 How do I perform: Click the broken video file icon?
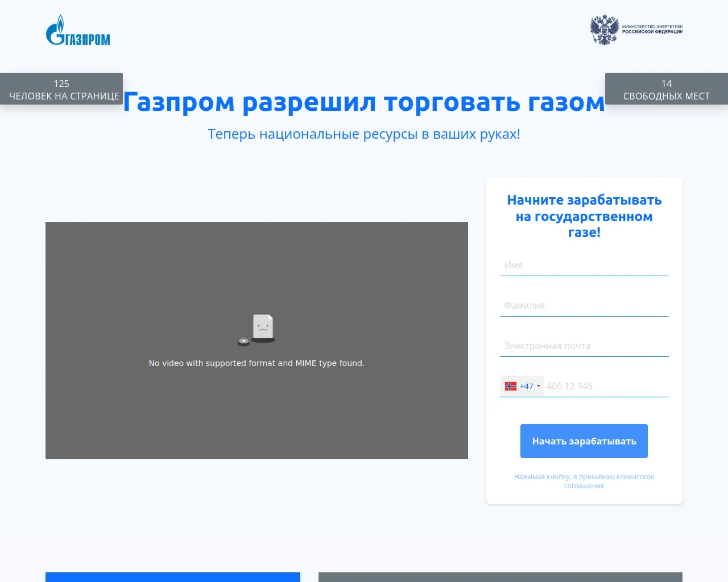click(x=257, y=330)
